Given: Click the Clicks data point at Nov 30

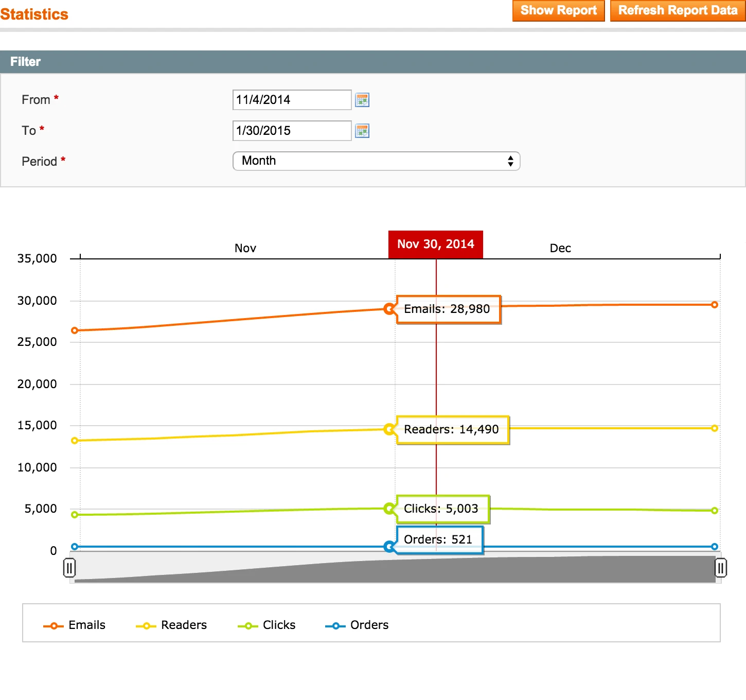Looking at the screenshot, I should pos(389,509).
